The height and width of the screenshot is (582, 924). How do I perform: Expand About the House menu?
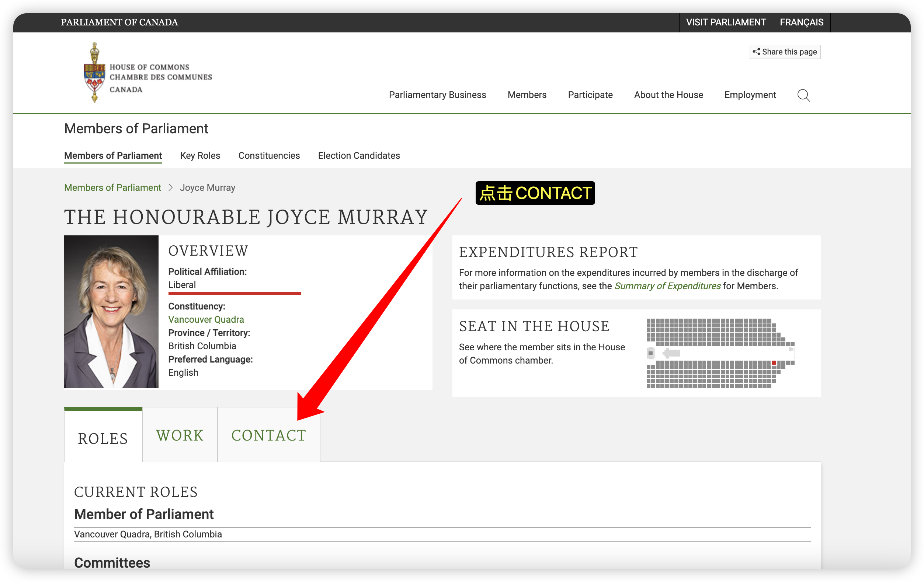[668, 95]
